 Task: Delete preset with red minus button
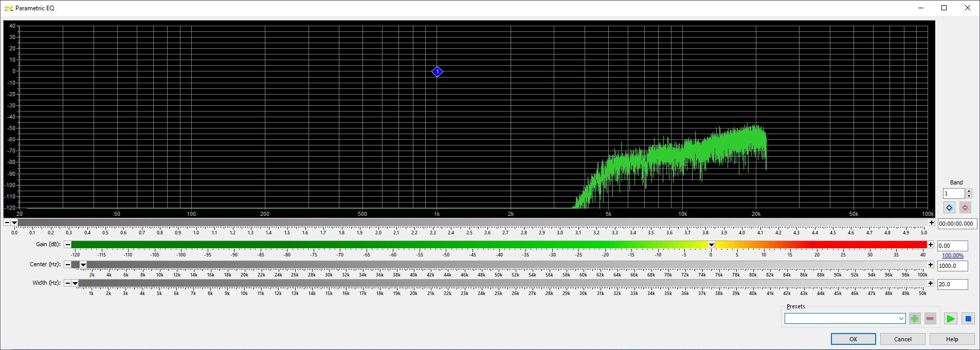[930, 319]
